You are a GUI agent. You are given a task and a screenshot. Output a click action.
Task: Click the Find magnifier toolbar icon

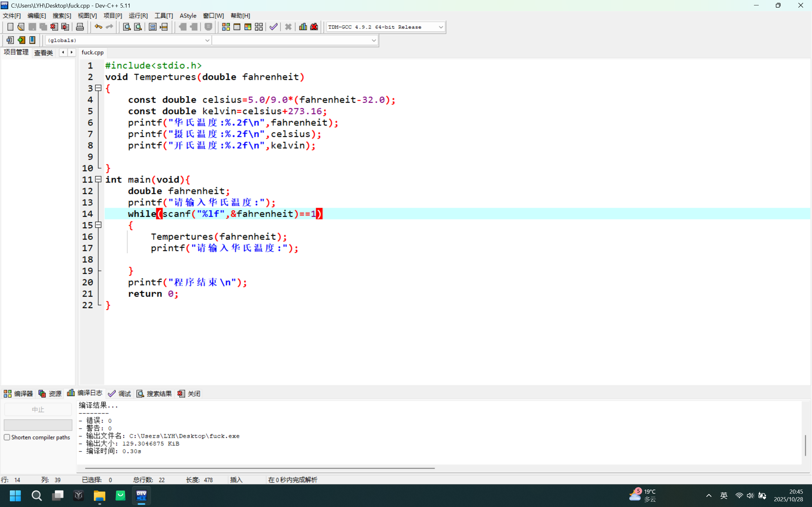(127, 27)
